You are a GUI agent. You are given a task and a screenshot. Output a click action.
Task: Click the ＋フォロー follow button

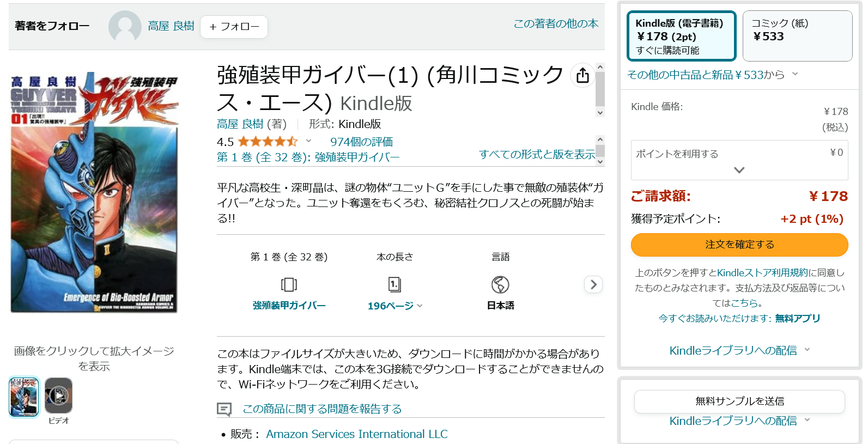(x=234, y=27)
